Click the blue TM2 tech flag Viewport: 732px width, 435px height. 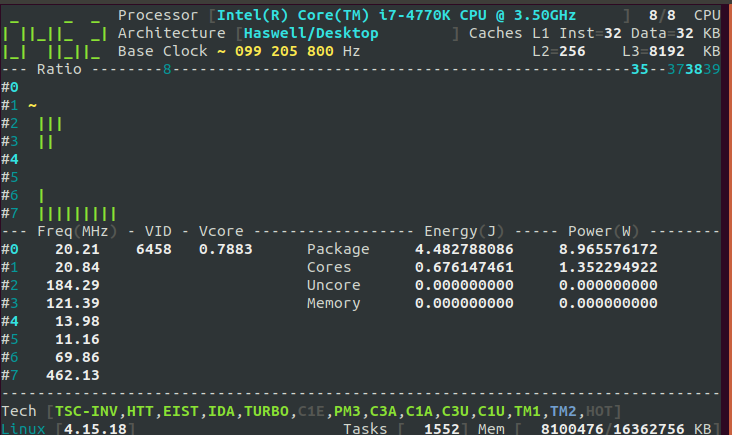click(x=563, y=412)
